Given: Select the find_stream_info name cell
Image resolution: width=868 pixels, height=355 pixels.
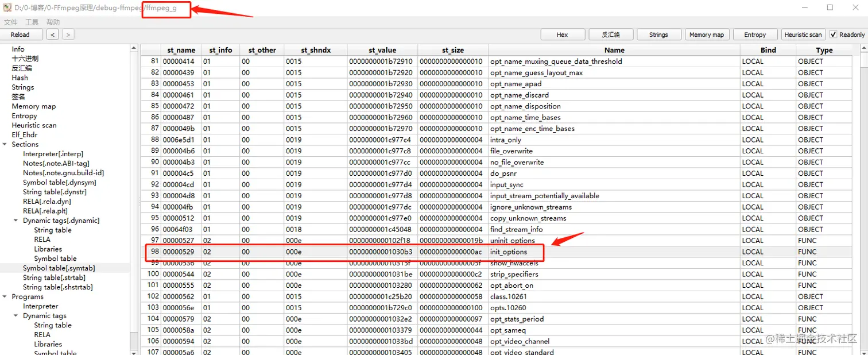Looking at the screenshot, I should (x=614, y=229).
